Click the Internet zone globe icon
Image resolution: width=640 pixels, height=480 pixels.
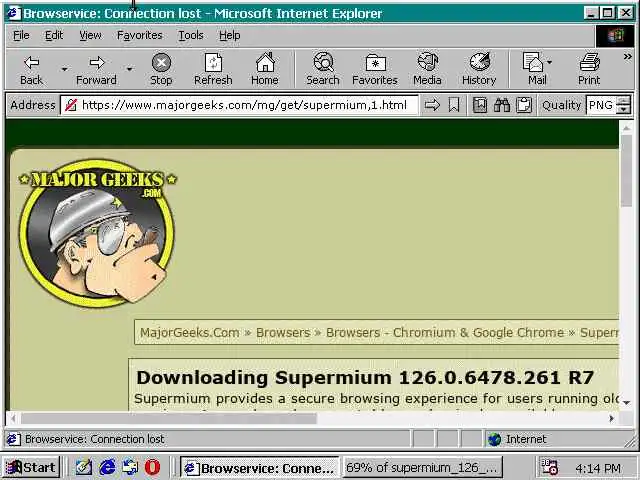point(494,439)
